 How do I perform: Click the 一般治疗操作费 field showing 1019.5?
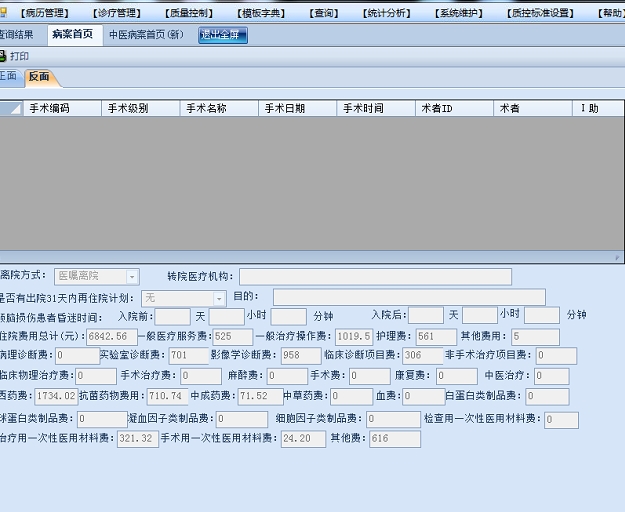tap(354, 337)
